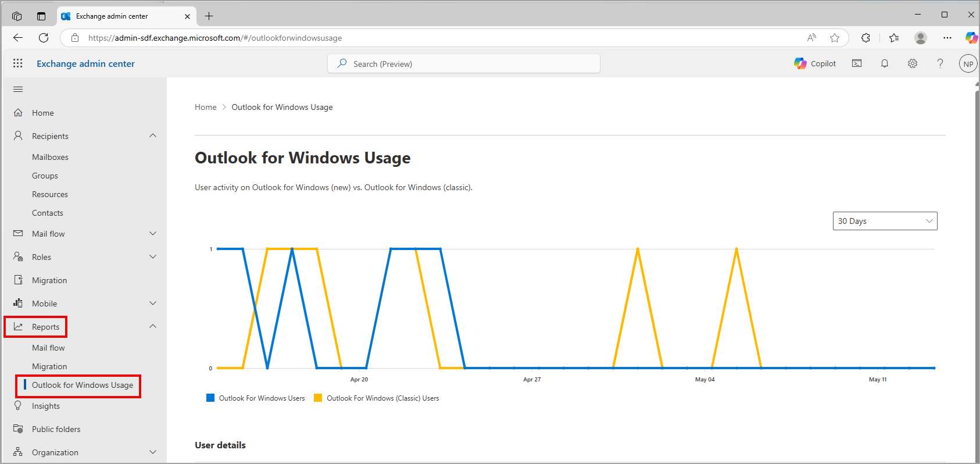Click the Public folders icon

coord(18,429)
